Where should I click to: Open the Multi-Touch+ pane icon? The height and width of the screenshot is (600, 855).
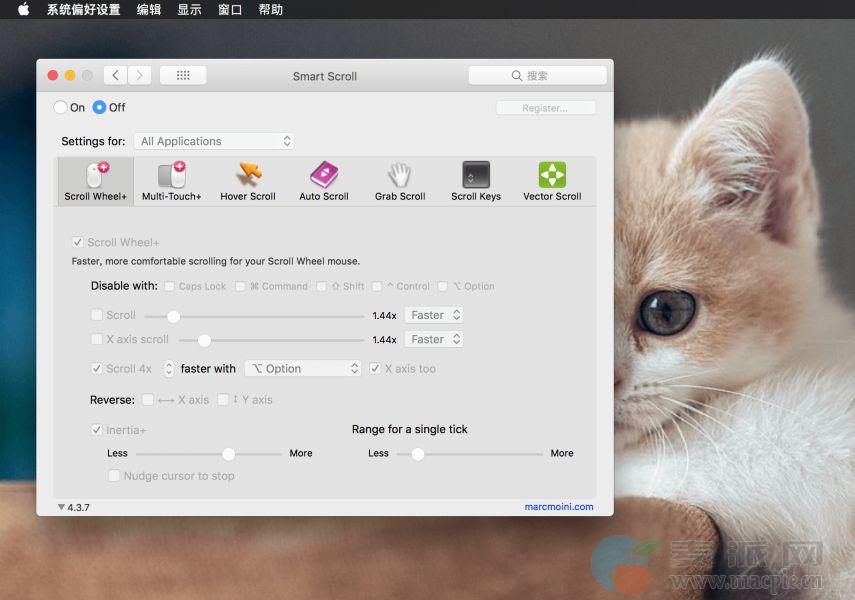172,176
